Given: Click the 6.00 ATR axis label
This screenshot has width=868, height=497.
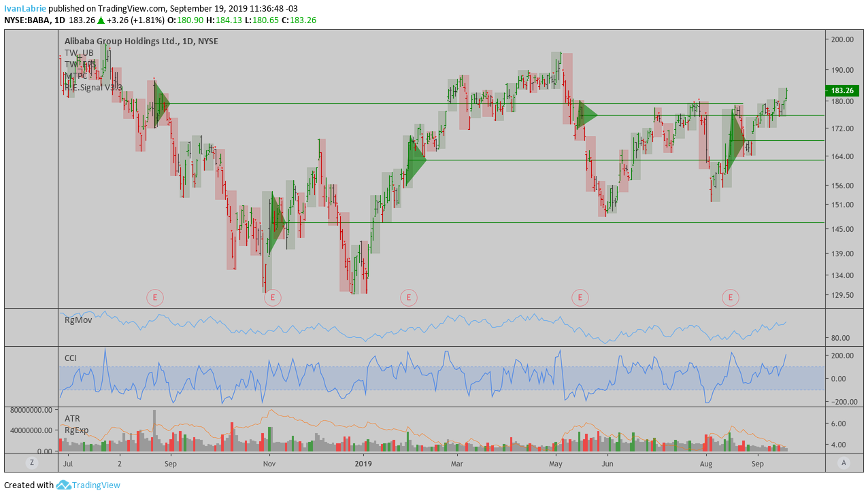Looking at the screenshot, I should click(x=838, y=424).
